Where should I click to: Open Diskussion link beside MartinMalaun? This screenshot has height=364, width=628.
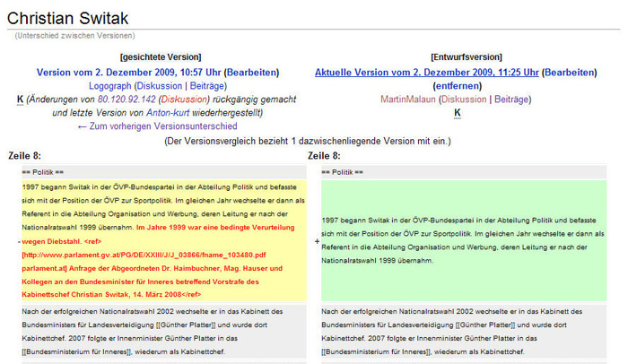coord(464,100)
